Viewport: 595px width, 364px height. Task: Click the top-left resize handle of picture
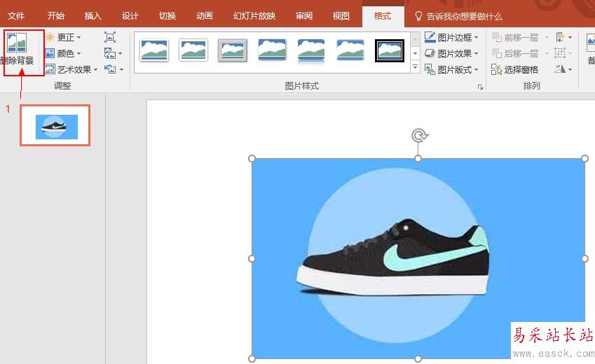(x=252, y=158)
